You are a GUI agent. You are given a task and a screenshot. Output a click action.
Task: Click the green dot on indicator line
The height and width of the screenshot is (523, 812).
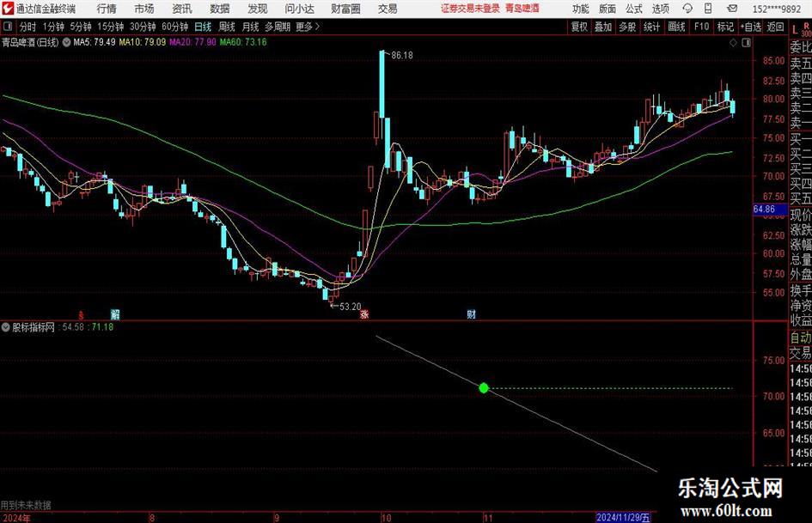click(x=484, y=388)
